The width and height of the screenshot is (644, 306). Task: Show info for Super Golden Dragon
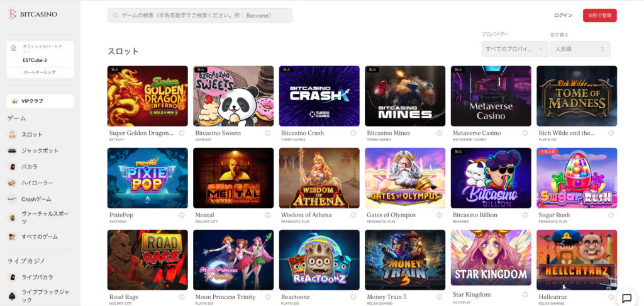182,133
